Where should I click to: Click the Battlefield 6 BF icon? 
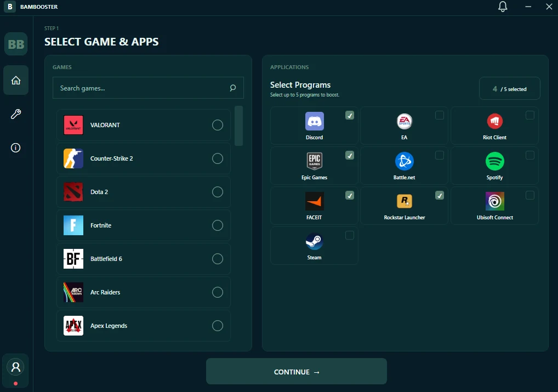(x=73, y=259)
